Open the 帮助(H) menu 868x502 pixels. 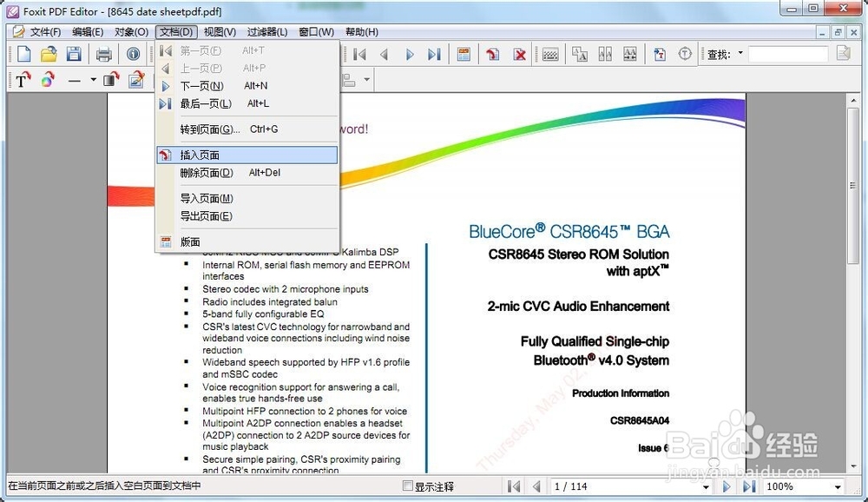pyautogui.click(x=361, y=31)
